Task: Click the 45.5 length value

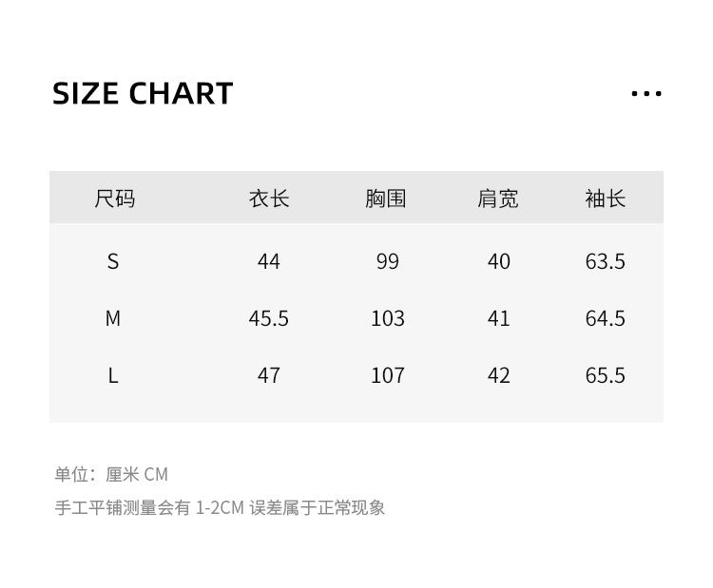Action: pyautogui.click(x=269, y=318)
